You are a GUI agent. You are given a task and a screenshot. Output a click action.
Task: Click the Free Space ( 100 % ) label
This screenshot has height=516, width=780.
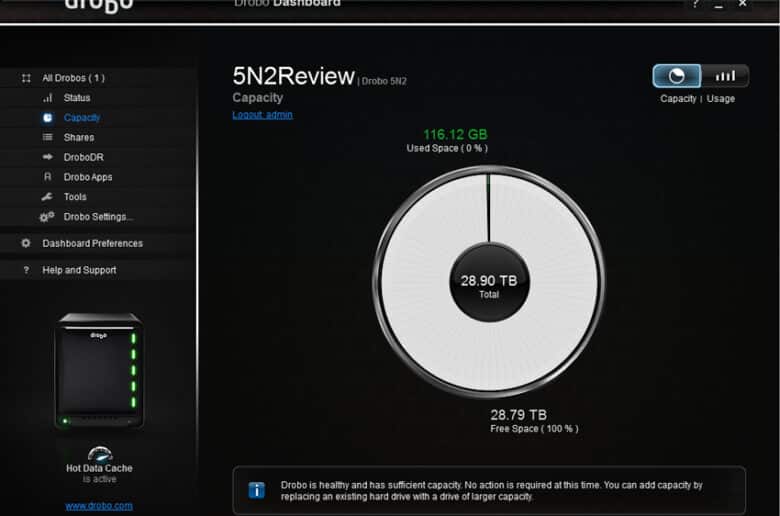[534, 429]
